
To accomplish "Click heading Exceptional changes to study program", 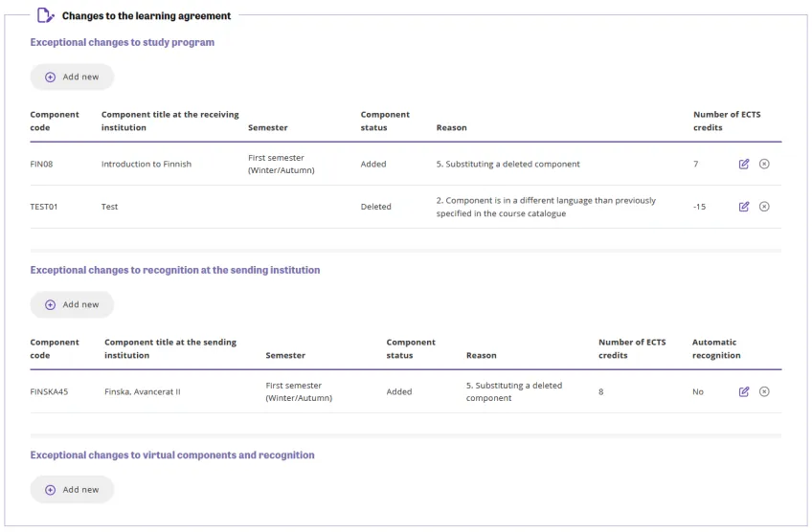I will tap(123, 42).
